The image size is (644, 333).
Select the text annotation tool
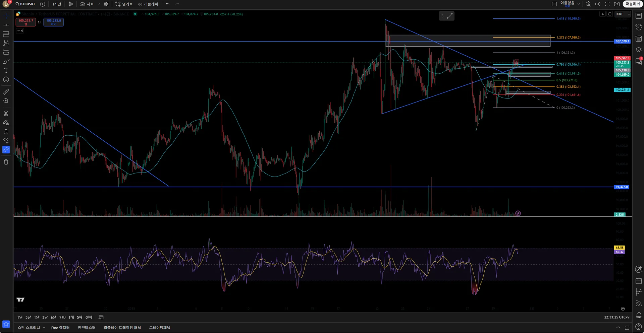point(6,70)
